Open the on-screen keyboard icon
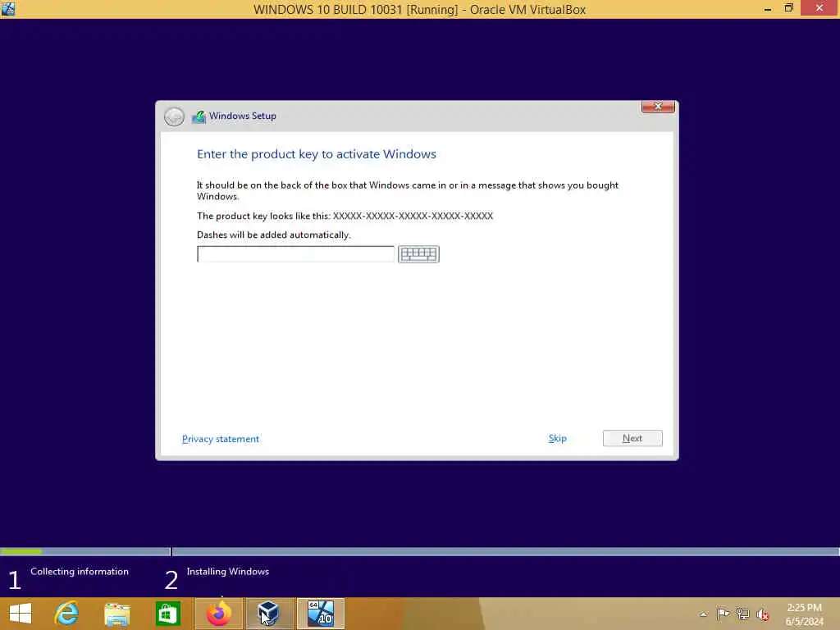 [x=418, y=254]
